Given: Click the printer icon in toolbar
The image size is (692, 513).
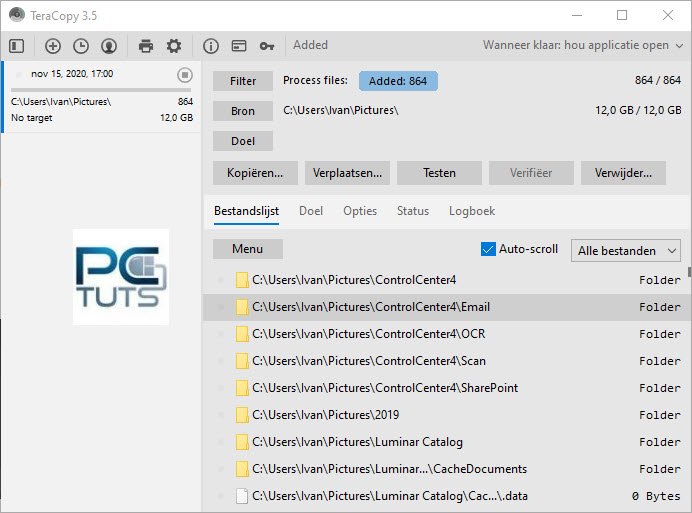Looking at the screenshot, I should click(146, 46).
